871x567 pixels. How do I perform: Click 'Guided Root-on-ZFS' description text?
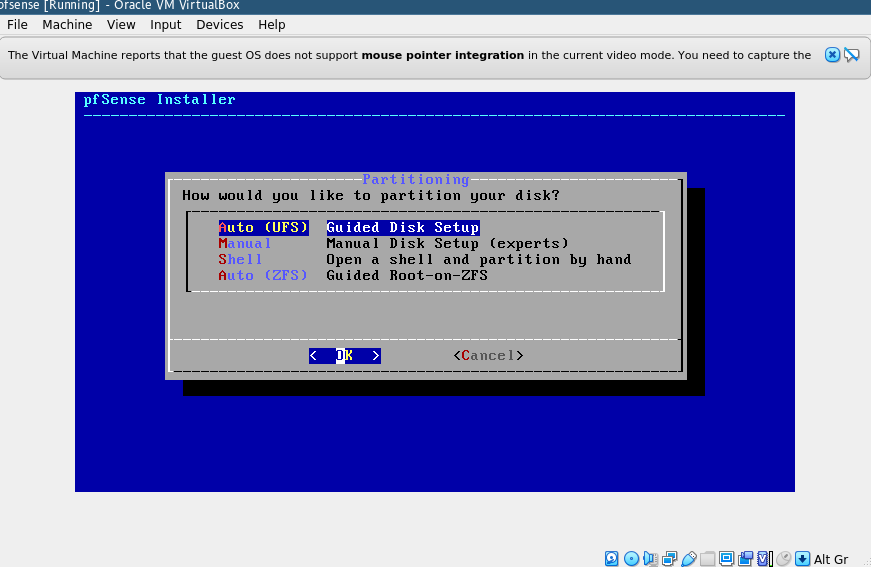point(407,275)
